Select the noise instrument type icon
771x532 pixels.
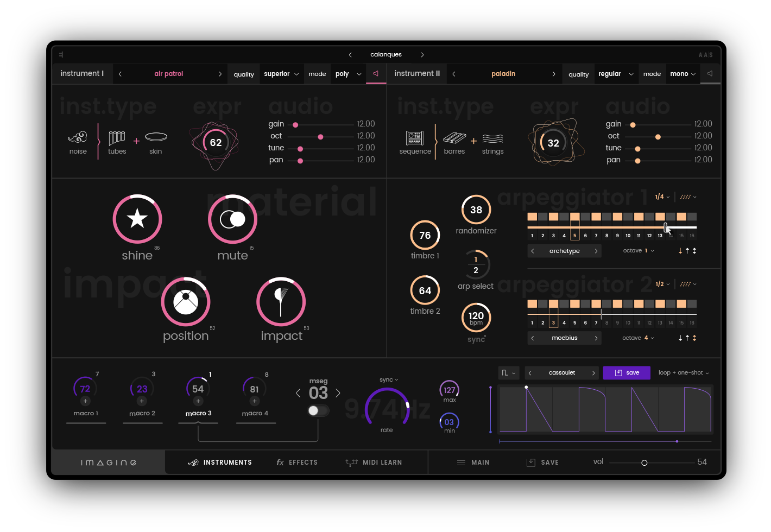pos(78,137)
